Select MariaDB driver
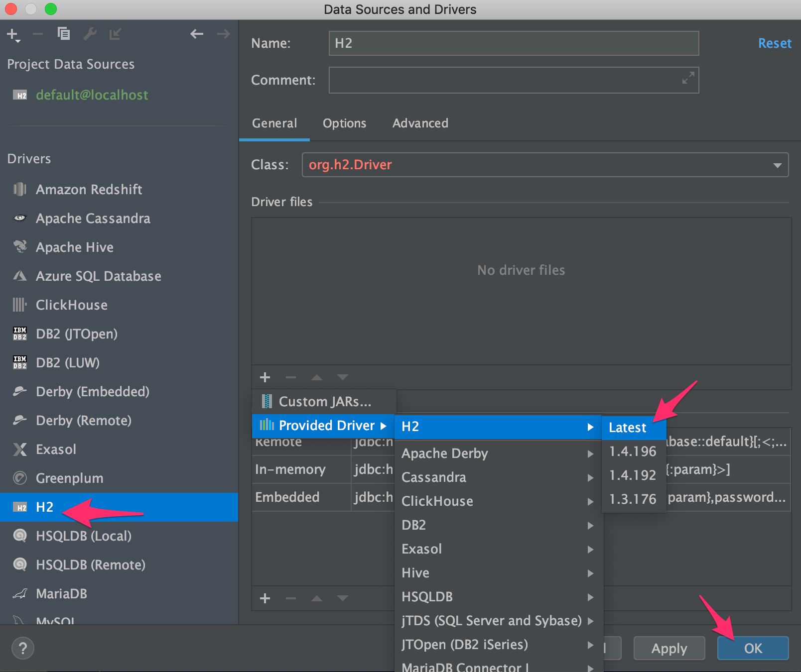801x672 pixels. pyautogui.click(x=119, y=594)
